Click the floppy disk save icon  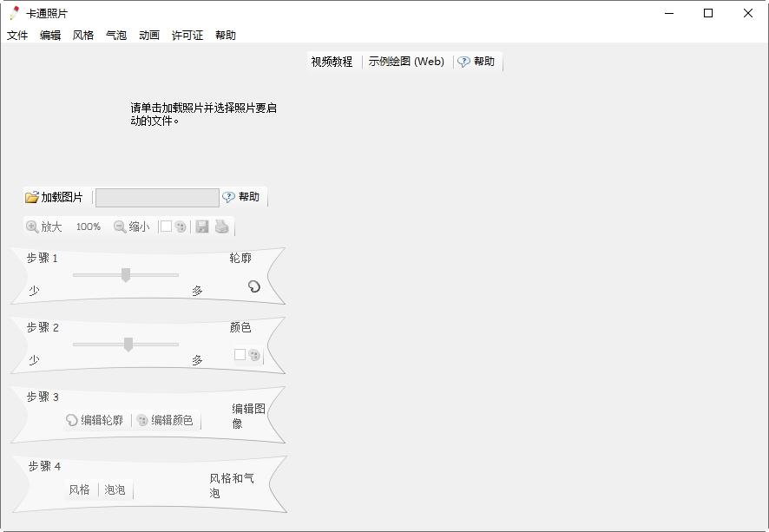202,227
